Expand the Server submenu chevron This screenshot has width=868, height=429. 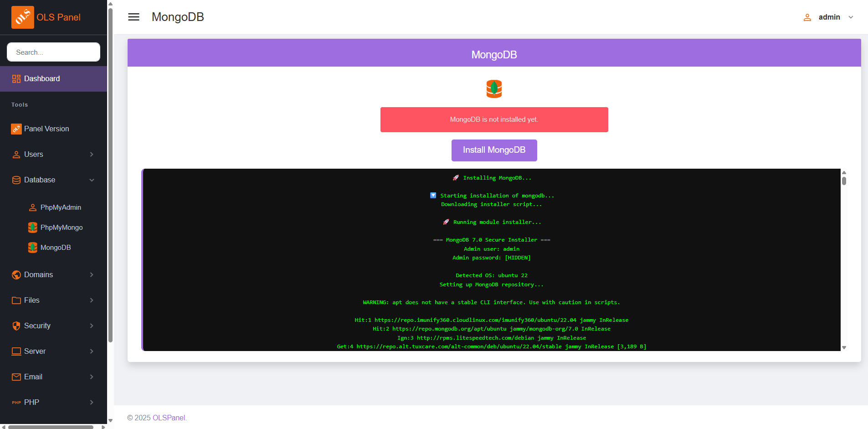[92, 351]
